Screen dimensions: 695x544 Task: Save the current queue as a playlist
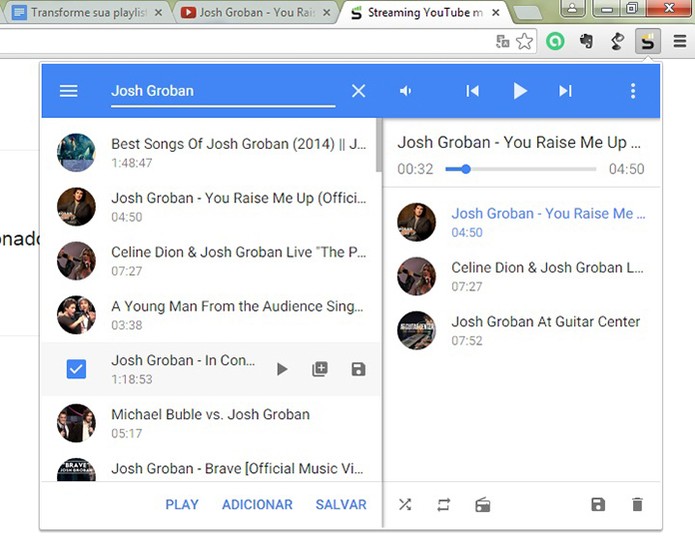tap(598, 505)
